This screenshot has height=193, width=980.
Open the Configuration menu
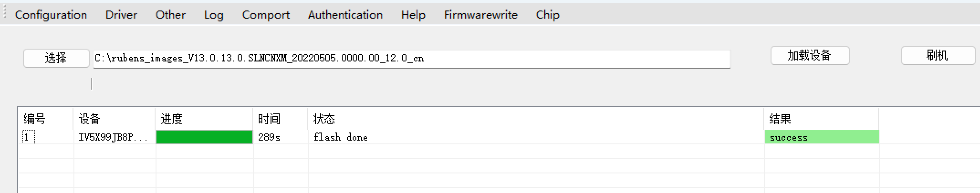[x=51, y=15]
